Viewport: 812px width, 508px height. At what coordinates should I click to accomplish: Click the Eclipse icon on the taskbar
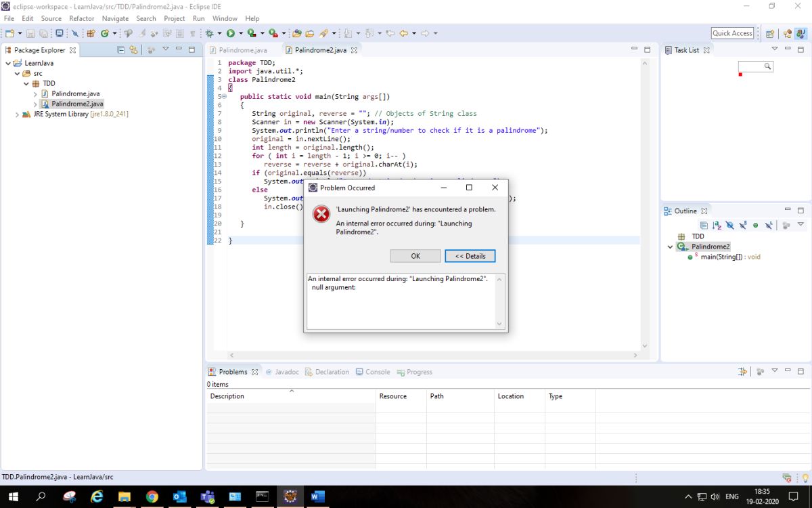point(290,496)
